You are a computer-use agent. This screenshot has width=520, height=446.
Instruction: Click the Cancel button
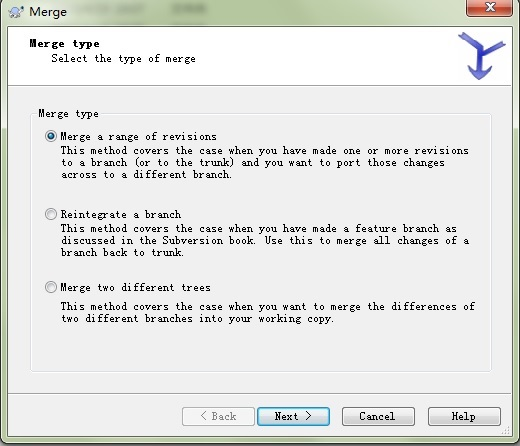point(378,416)
